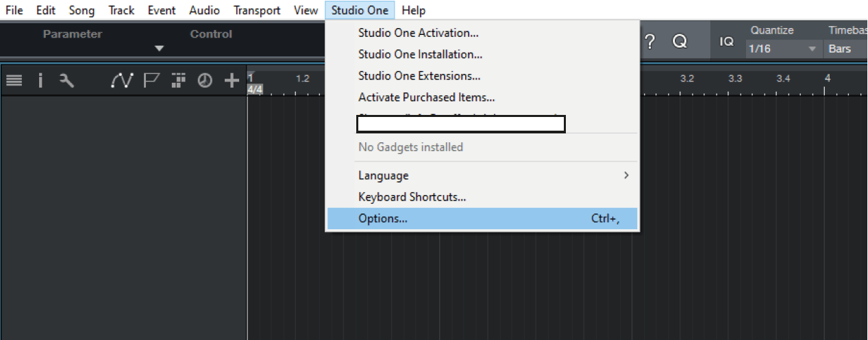
Task: Click the 4/4 time signature marker
Action: coord(254,90)
